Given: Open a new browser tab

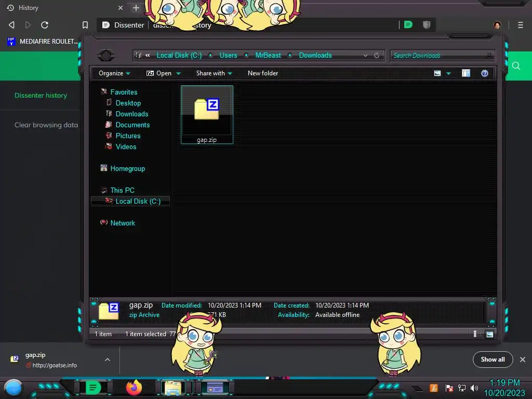Looking at the screenshot, I should (136, 7).
